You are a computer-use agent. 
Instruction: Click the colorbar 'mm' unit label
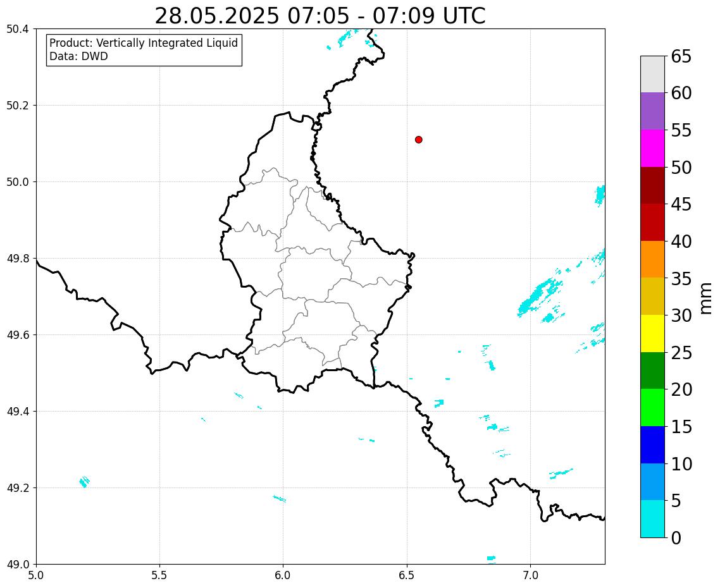(x=706, y=298)
